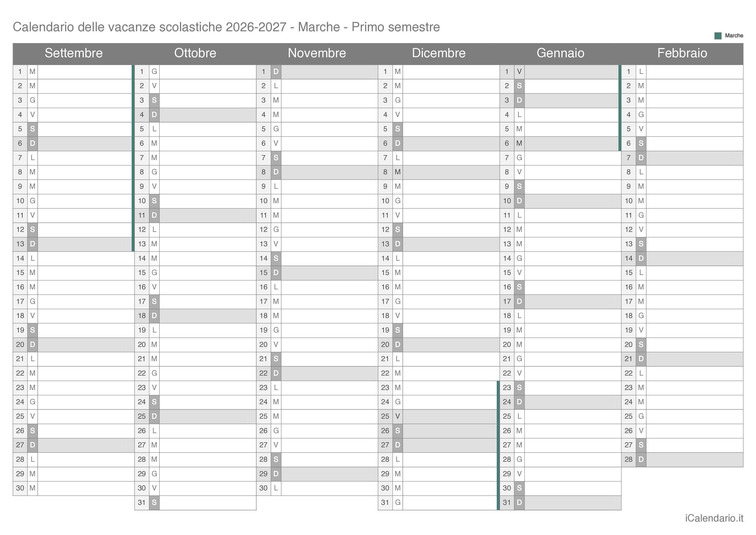Select day 9 M in Febbraio
Viewport: 756px width, 535px height.
682,187
